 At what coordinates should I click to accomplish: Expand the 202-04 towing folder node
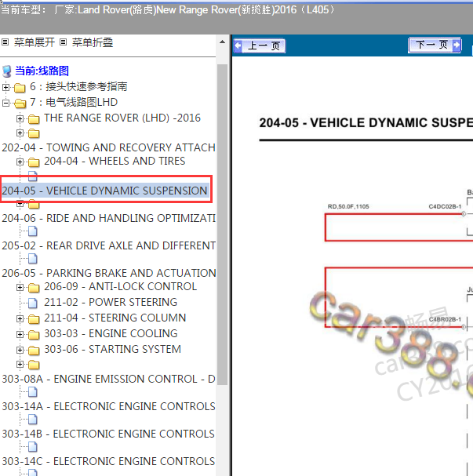tap(20, 133)
